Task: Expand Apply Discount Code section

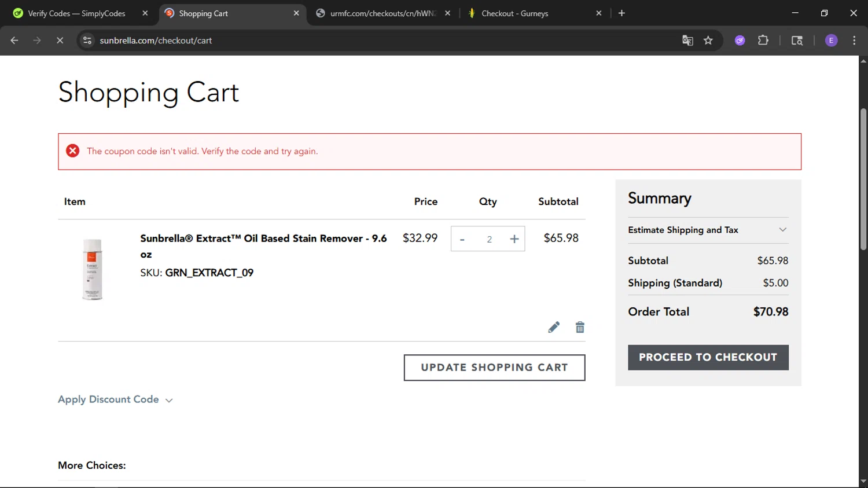Action: 115,399
